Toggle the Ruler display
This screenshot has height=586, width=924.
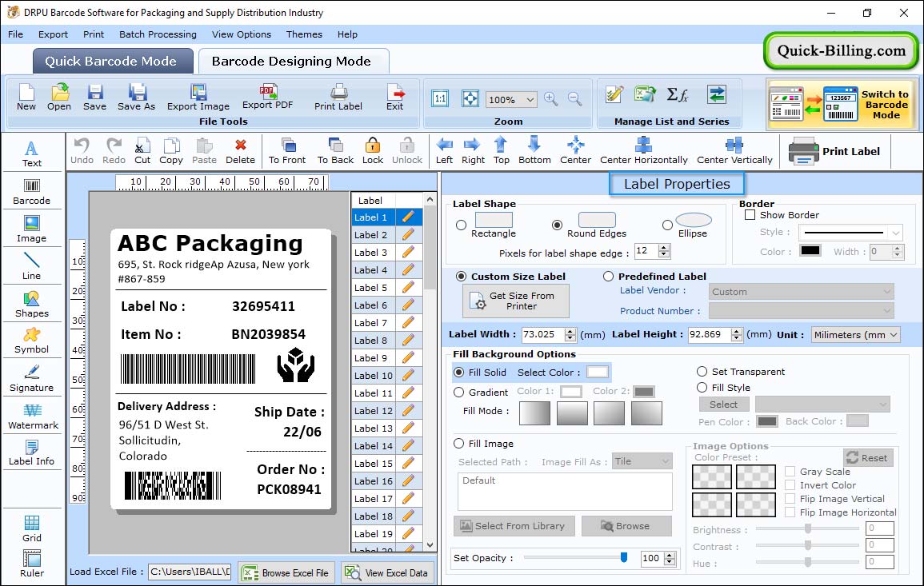32,564
